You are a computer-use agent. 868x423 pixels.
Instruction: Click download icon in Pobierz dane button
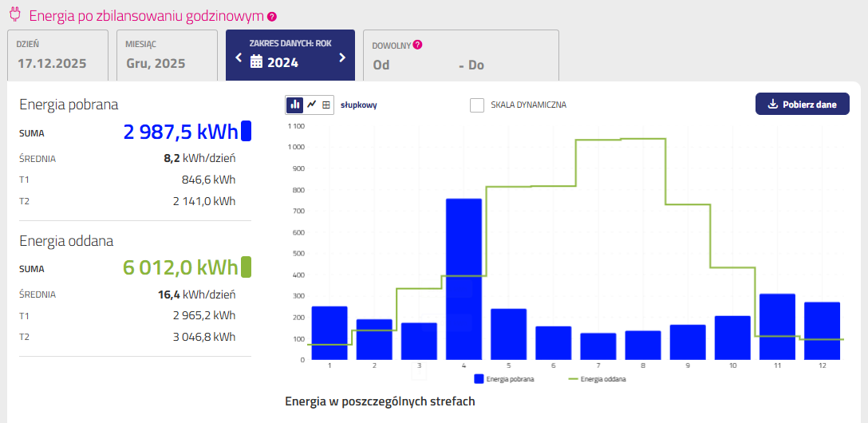[x=772, y=104]
